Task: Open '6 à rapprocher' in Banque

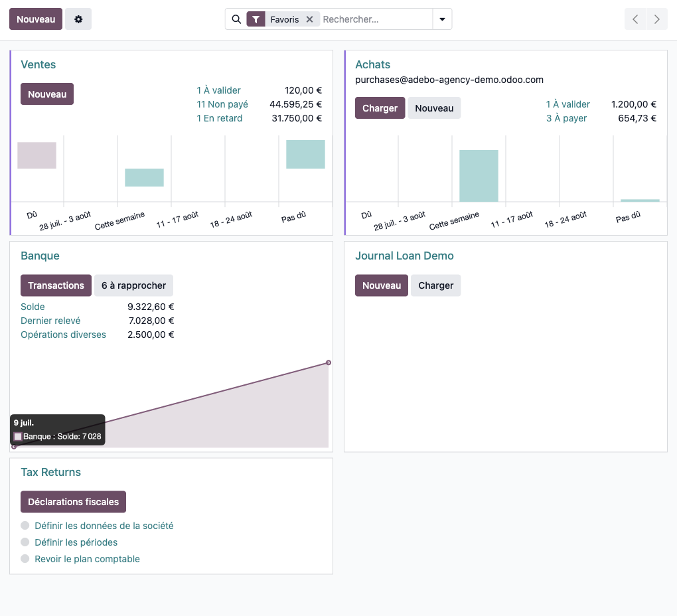Action: 133,285
